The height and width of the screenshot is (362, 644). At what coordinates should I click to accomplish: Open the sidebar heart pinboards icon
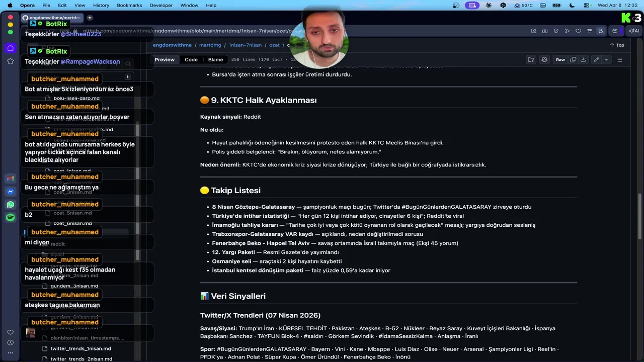pyautogui.click(x=11, y=332)
